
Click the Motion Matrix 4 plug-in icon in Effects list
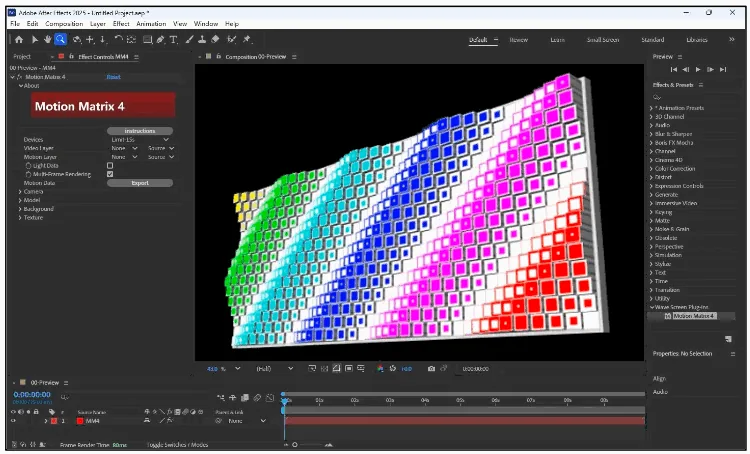coord(668,316)
